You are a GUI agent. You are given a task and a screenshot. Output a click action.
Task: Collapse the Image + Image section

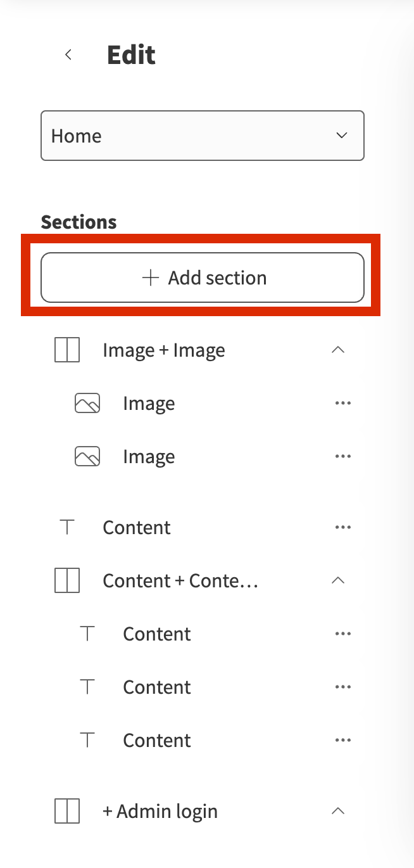pyautogui.click(x=339, y=350)
